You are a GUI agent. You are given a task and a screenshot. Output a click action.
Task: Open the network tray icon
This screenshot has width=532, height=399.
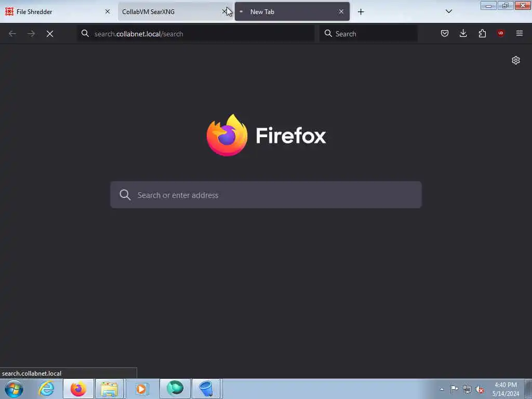click(467, 390)
